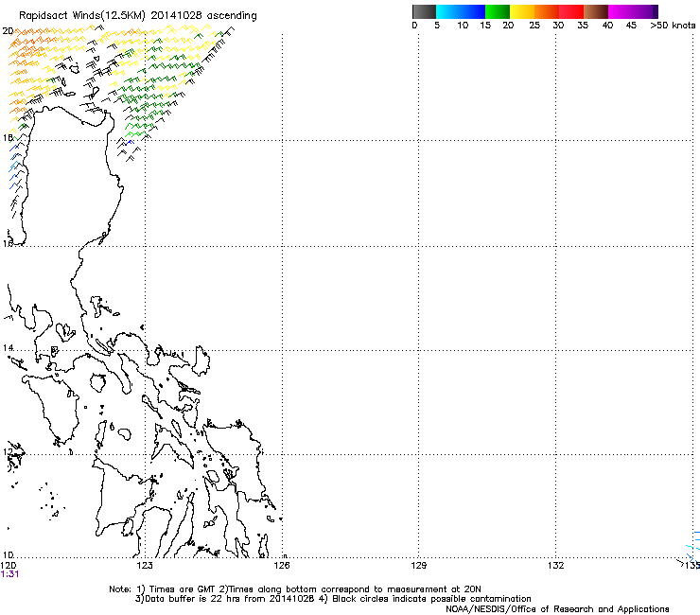Click the 10N latitude axis label
The height and width of the screenshot is (615, 700).
coord(8,555)
